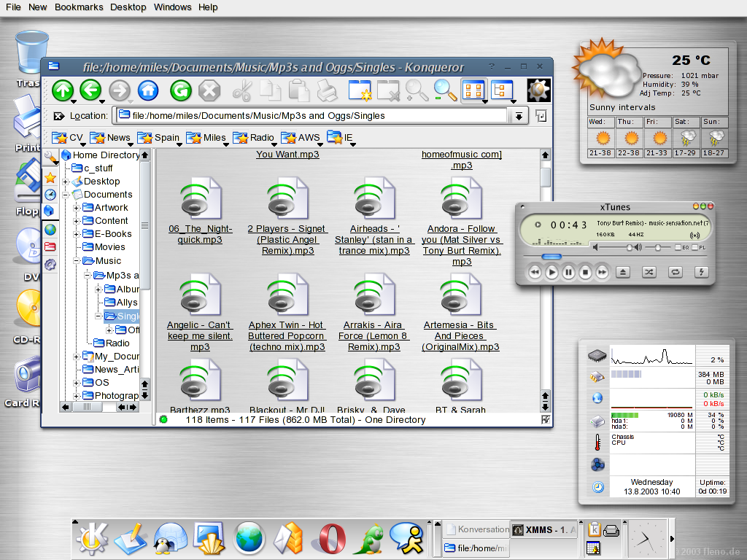Viewport: 747px width, 560px height.
Task: Reload the folder with the green refresh icon
Action: tap(181, 90)
